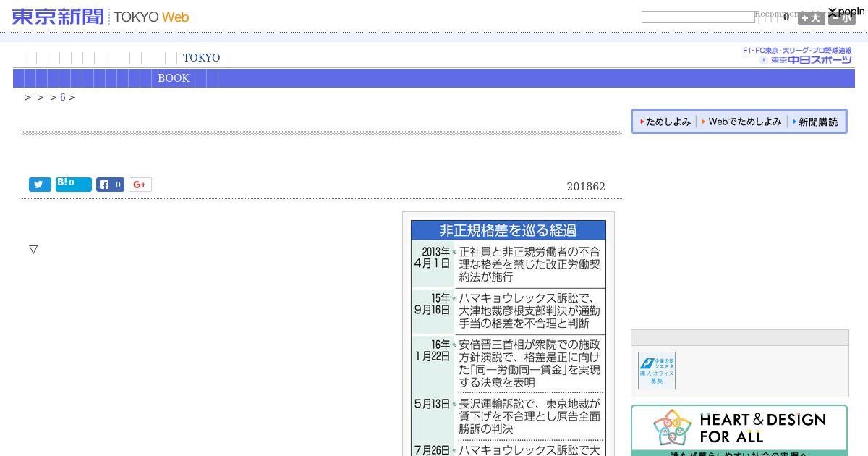The image size is (868, 456).
Task: Click the ためしよみ trial reading link
Action: pyautogui.click(x=665, y=122)
